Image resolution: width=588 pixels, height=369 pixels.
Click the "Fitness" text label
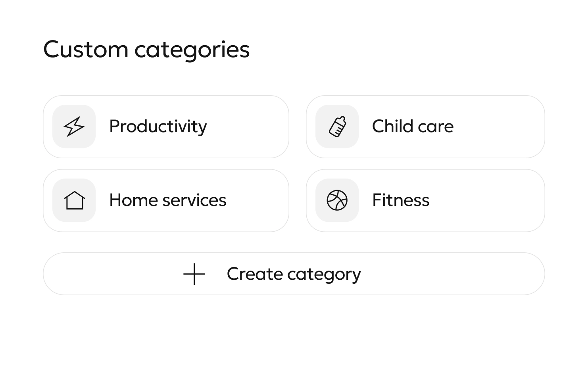[x=401, y=200]
